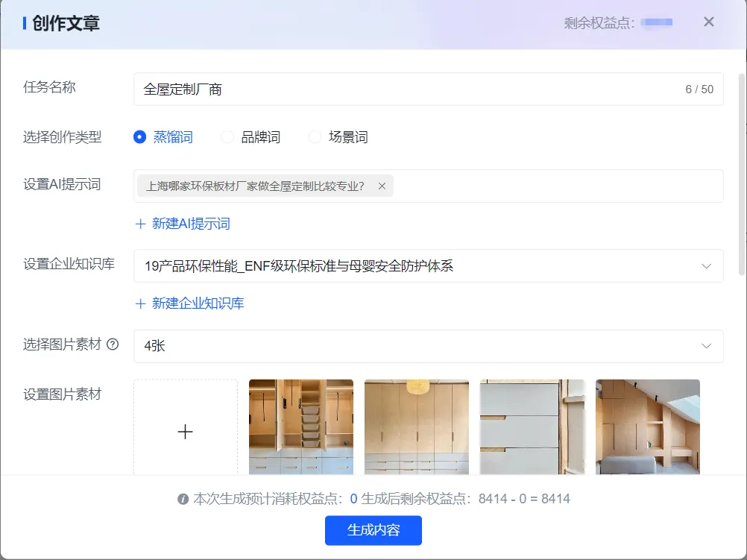Open the 选择图片素材 count dropdown
The image size is (747, 560).
click(x=706, y=346)
